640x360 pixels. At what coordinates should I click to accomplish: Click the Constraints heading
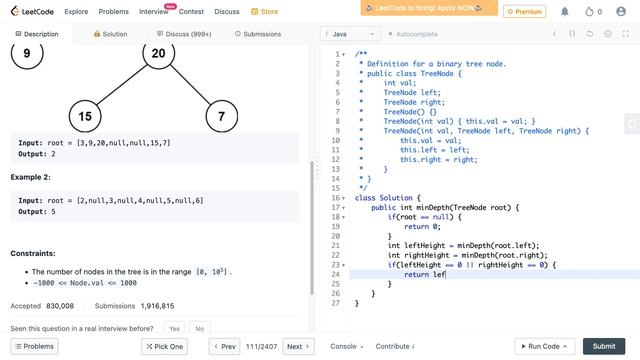tap(33, 253)
